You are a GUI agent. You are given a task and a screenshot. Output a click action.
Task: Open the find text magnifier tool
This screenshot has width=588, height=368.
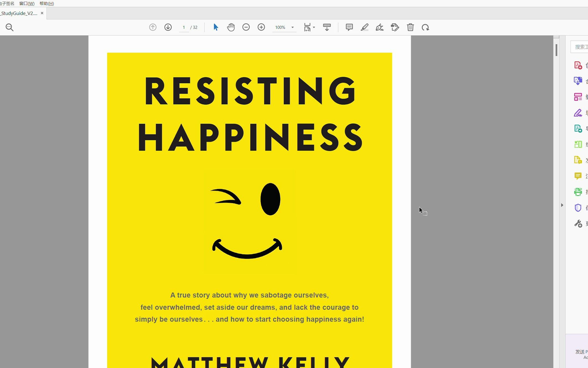10,27
